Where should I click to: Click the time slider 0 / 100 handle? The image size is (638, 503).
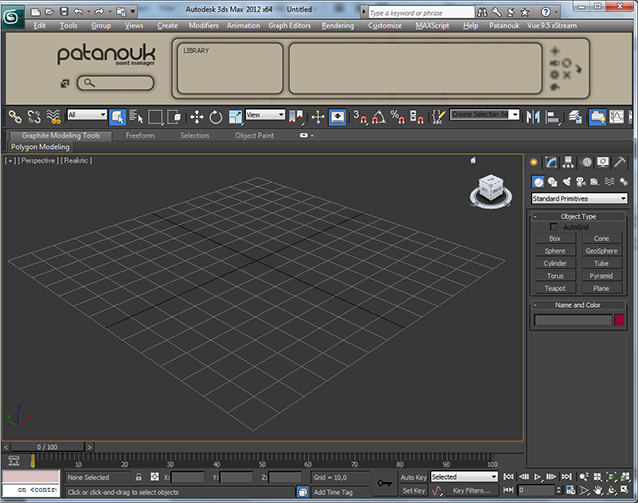pyautogui.click(x=47, y=447)
